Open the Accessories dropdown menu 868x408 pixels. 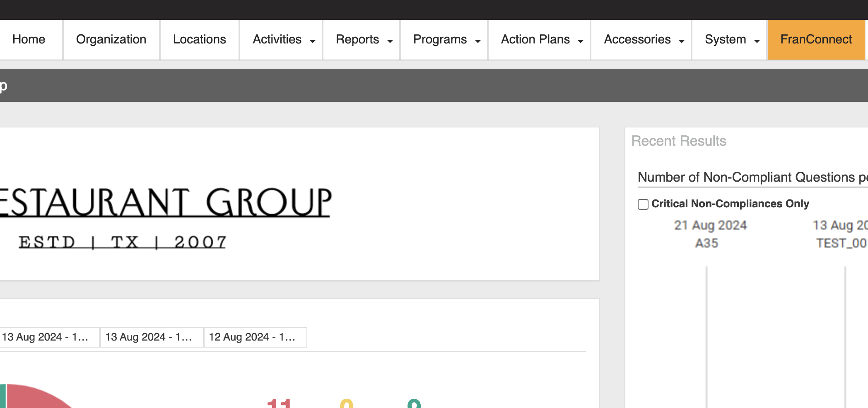(x=644, y=40)
